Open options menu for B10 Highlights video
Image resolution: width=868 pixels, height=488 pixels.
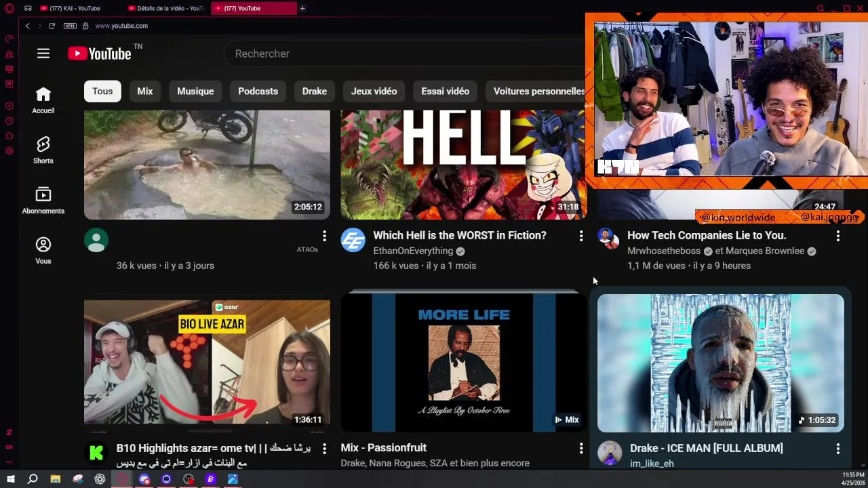point(324,449)
